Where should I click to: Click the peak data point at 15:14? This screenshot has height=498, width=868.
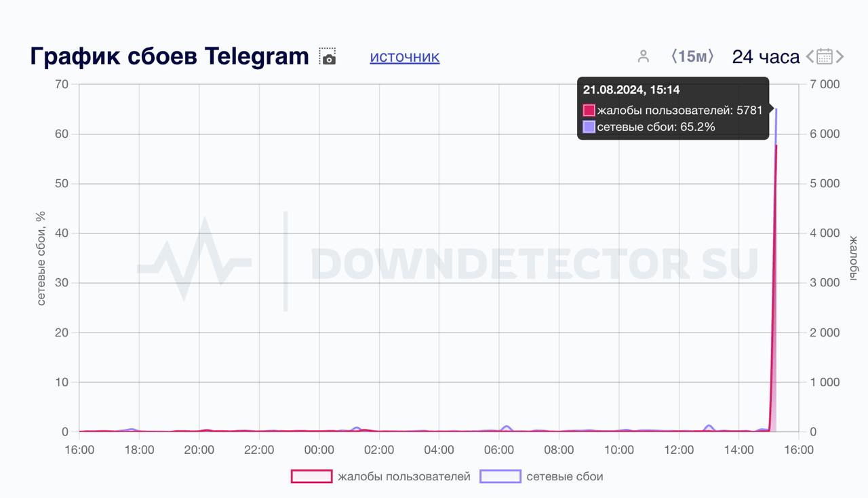pyautogui.click(x=776, y=145)
